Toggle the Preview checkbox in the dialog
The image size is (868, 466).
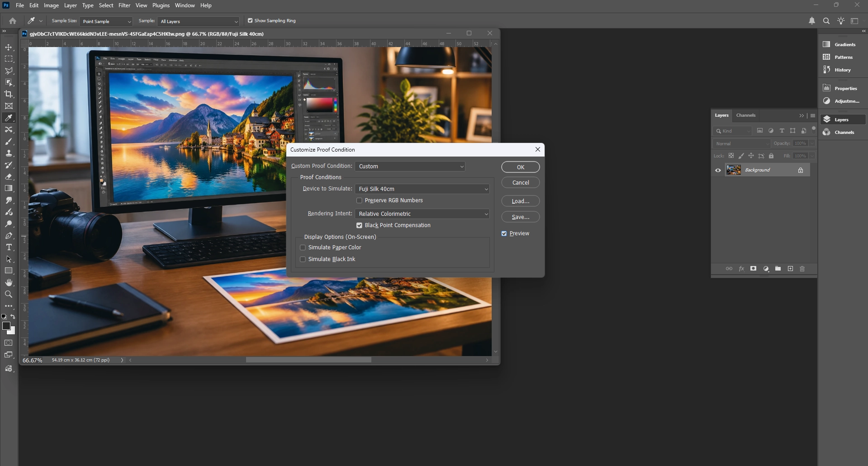coord(504,233)
